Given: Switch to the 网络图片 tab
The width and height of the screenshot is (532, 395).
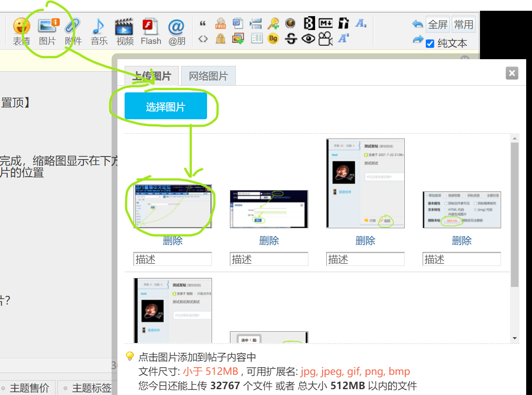Looking at the screenshot, I should click(x=208, y=75).
